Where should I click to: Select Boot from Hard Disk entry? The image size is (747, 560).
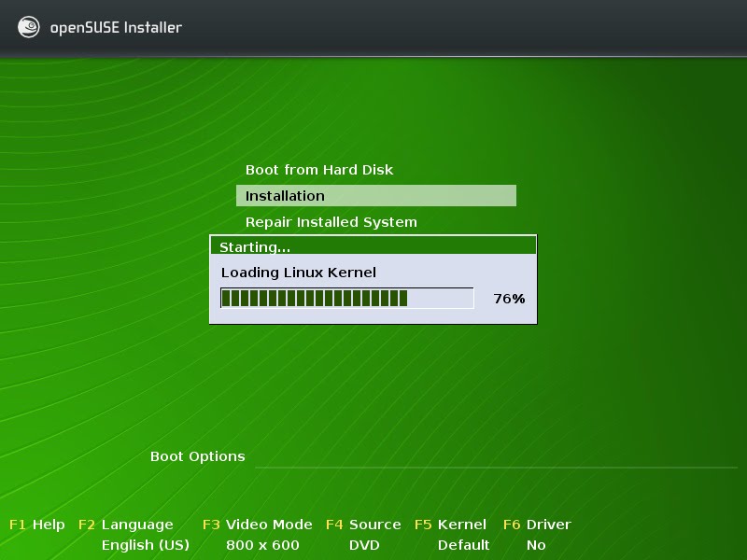pyautogui.click(x=319, y=170)
